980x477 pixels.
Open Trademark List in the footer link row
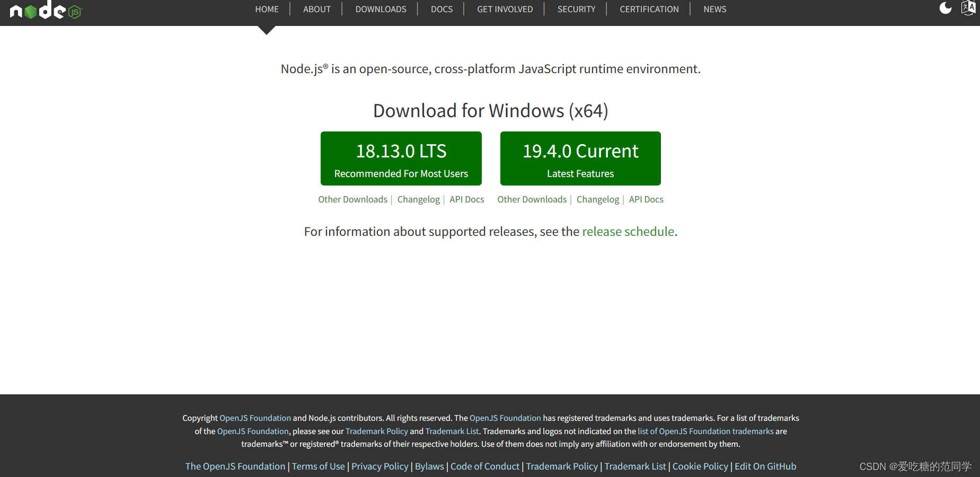click(x=635, y=466)
